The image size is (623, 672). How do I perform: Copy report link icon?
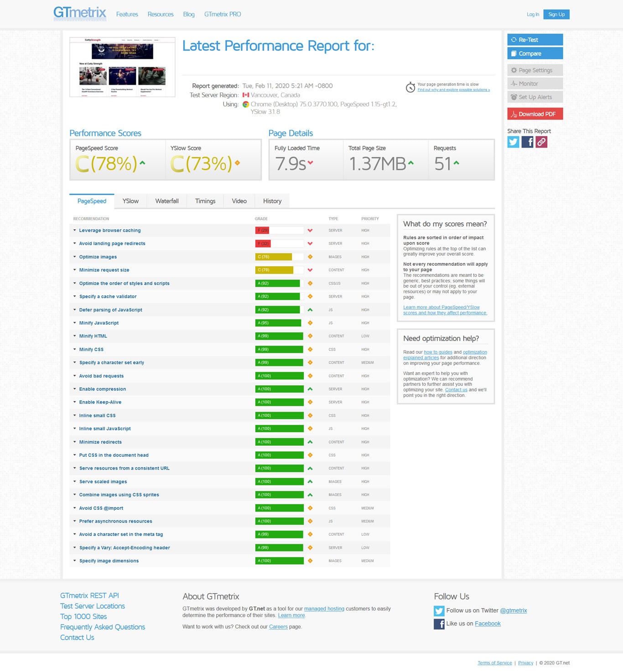[x=541, y=142]
